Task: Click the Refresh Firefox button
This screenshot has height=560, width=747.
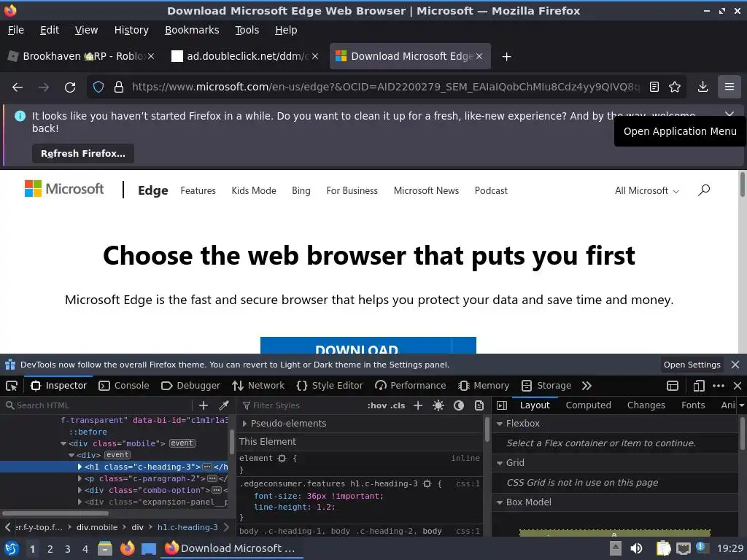Action: (x=83, y=154)
